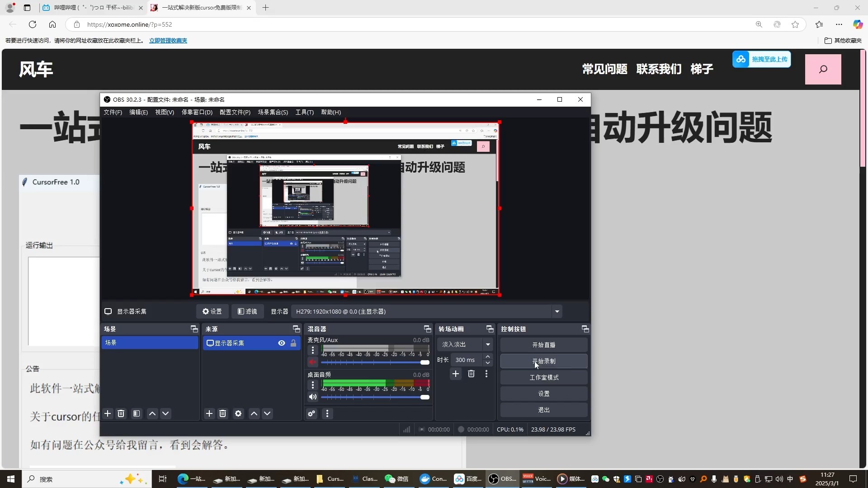This screenshot has height=488, width=868.
Task: Increase transition duration with up arrow
Action: (488, 357)
